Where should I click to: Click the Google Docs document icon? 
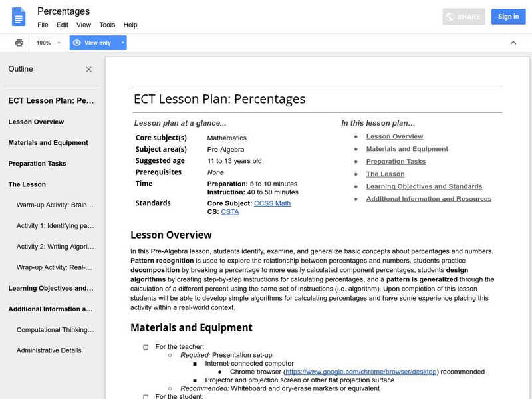[19, 17]
